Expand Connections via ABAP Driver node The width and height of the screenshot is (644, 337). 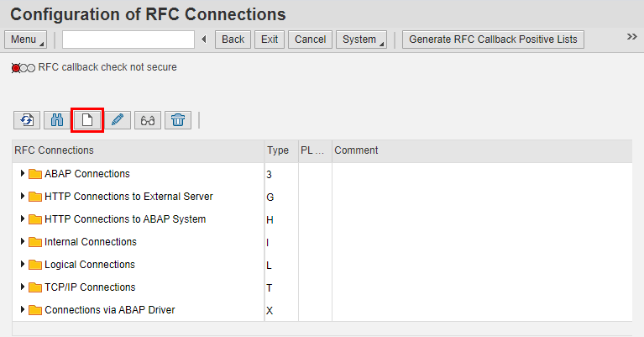22,310
